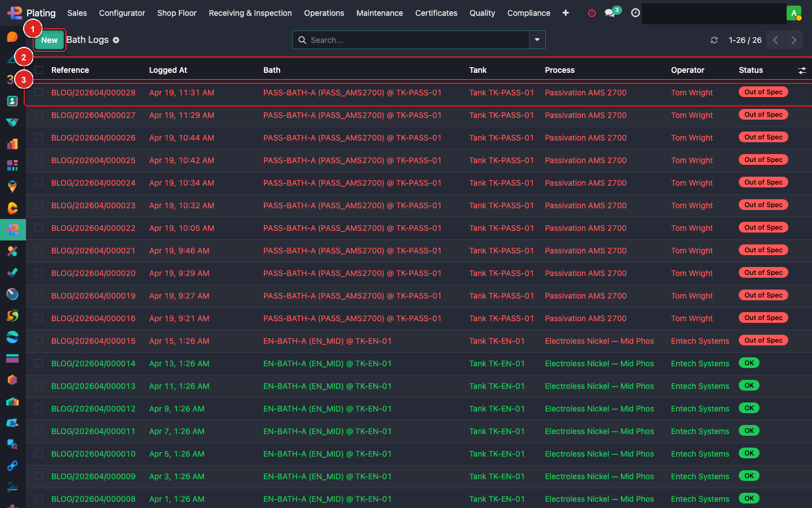Screen dimensions: 812x508
Task: Toggle the select-all checkbox in the table header
Action: tap(39, 70)
